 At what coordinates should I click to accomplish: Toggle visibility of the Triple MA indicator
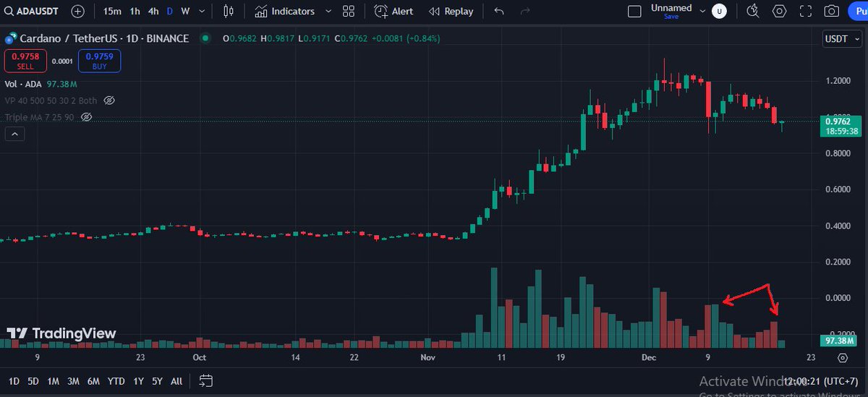coord(86,116)
